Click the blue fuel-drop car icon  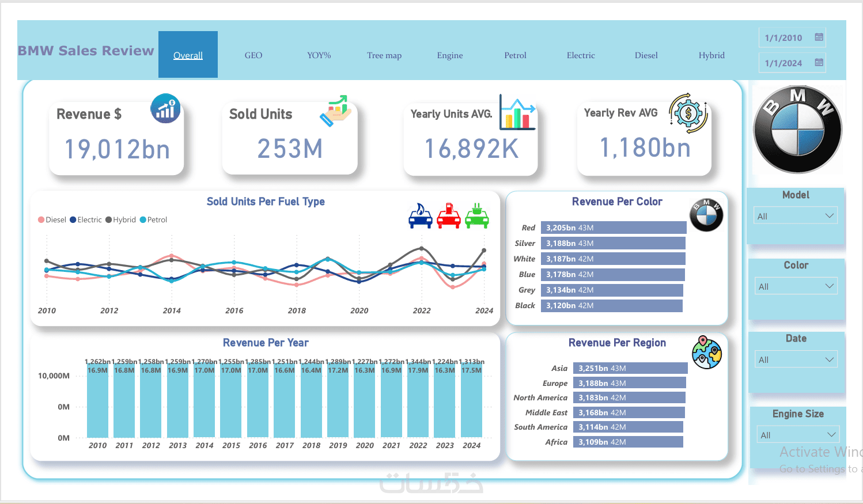(x=421, y=216)
